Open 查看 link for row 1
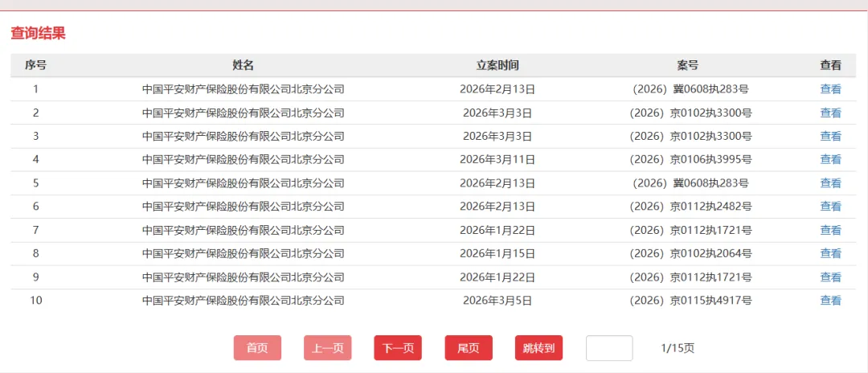 tap(830, 89)
